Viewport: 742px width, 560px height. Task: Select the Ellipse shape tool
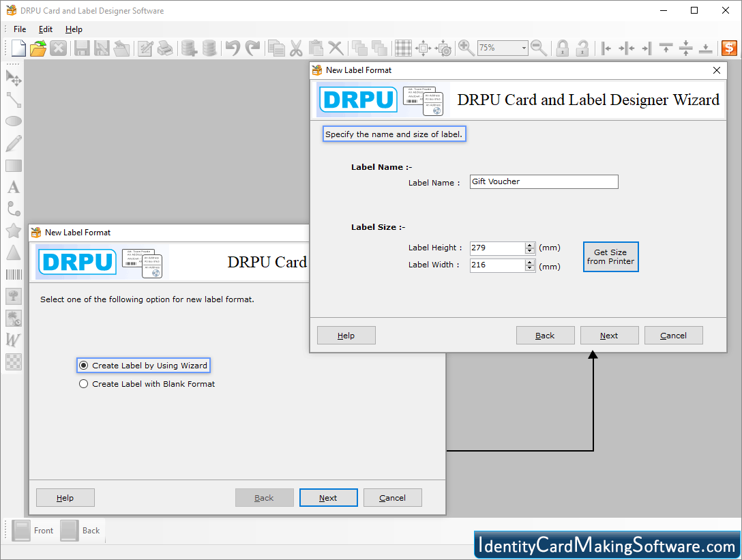(x=14, y=121)
